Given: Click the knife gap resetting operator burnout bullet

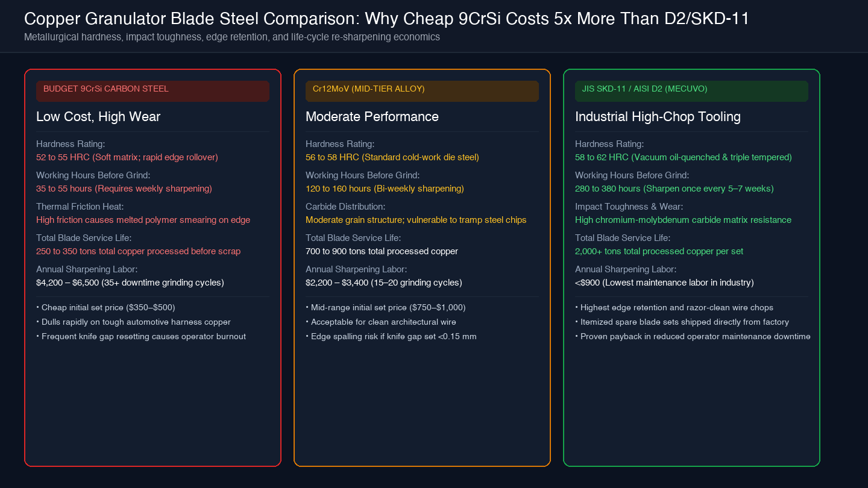Looking at the screenshot, I should 141,336.
